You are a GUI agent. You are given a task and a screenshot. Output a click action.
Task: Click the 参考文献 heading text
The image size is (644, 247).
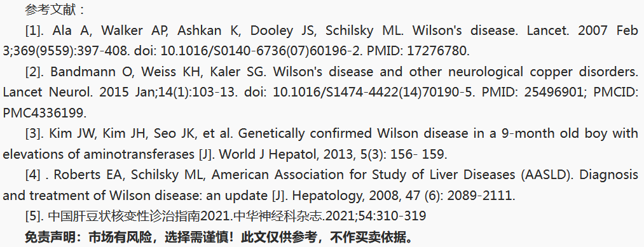tap(50, 10)
